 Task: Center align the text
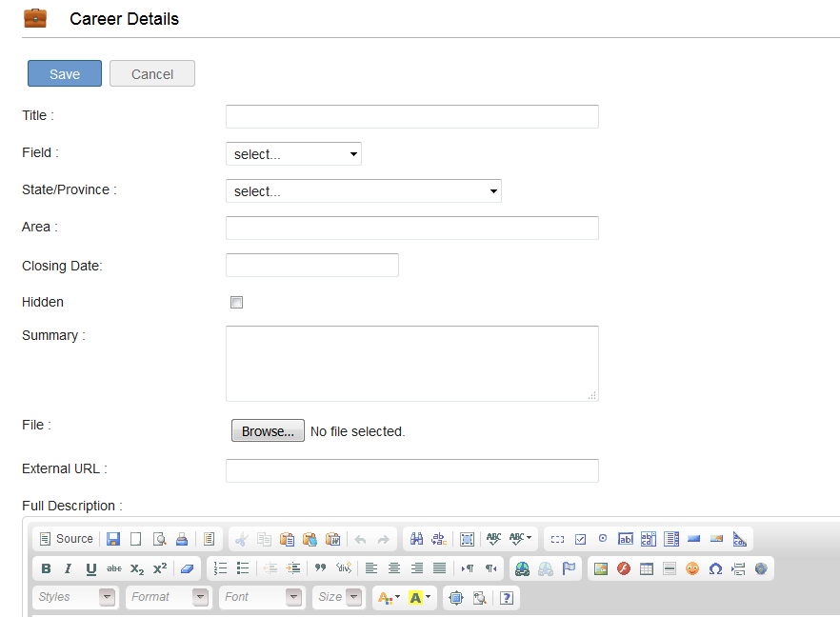393,568
